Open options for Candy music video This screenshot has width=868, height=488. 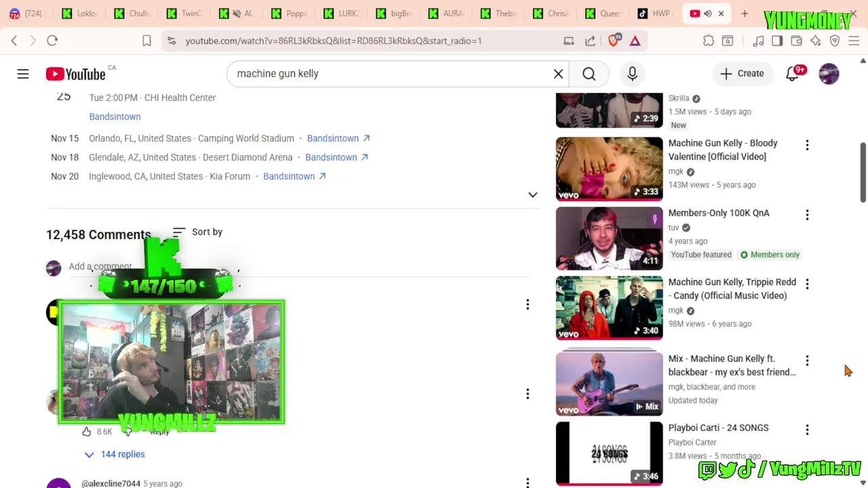click(807, 284)
